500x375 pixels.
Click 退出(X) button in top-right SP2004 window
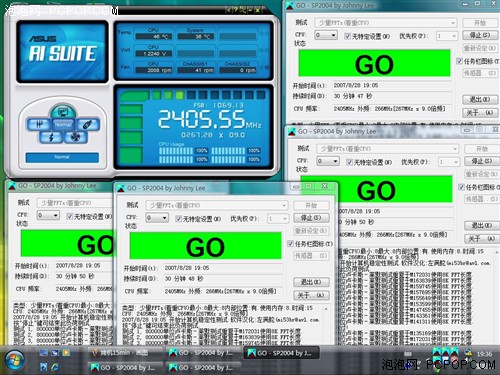[x=480, y=99]
